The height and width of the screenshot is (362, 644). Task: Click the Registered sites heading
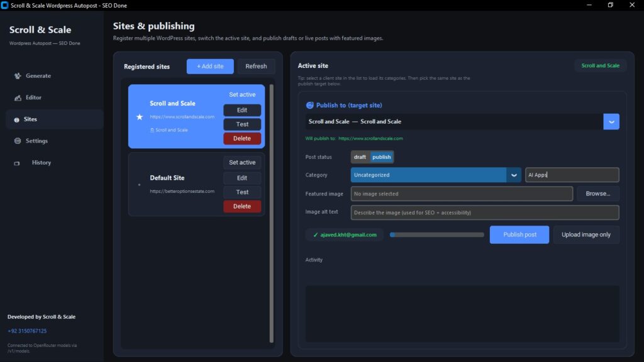(x=147, y=67)
